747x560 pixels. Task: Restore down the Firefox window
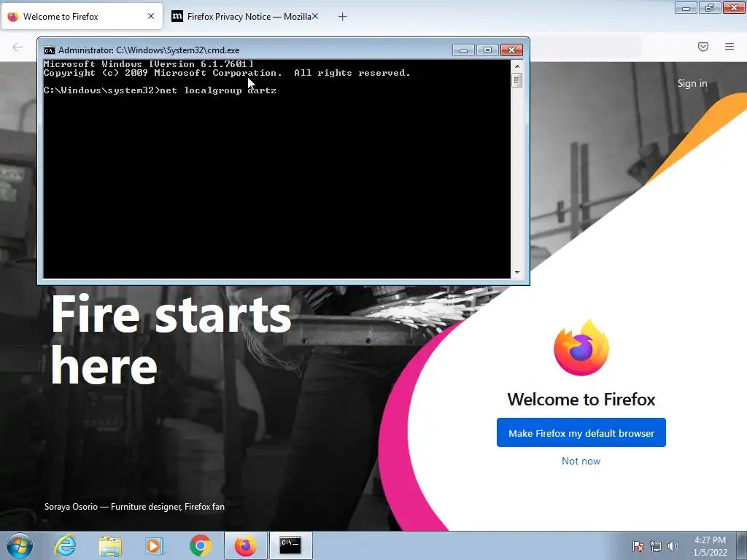pyautogui.click(x=710, y=8)
